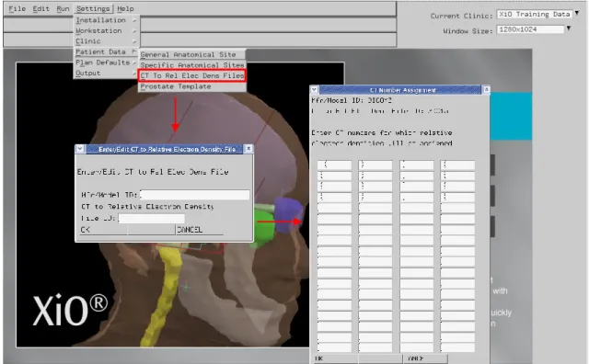Select the Patient Data menu entry
The image size is (589, 364).
click(x=107, y=51)
